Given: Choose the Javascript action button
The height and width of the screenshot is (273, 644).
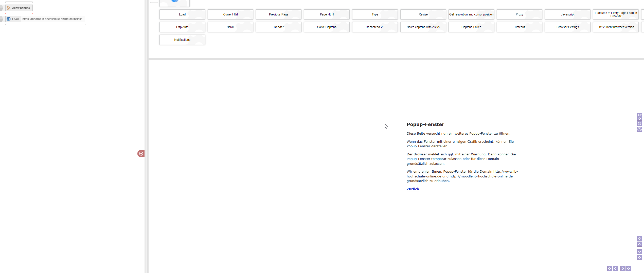Looking at the screenshot, I should 567,14.
